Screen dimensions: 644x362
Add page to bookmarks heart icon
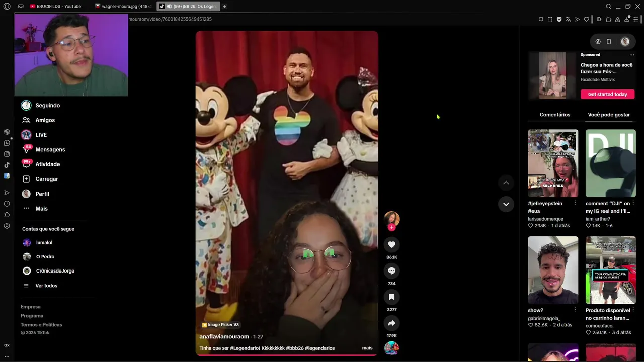(586, 19)
